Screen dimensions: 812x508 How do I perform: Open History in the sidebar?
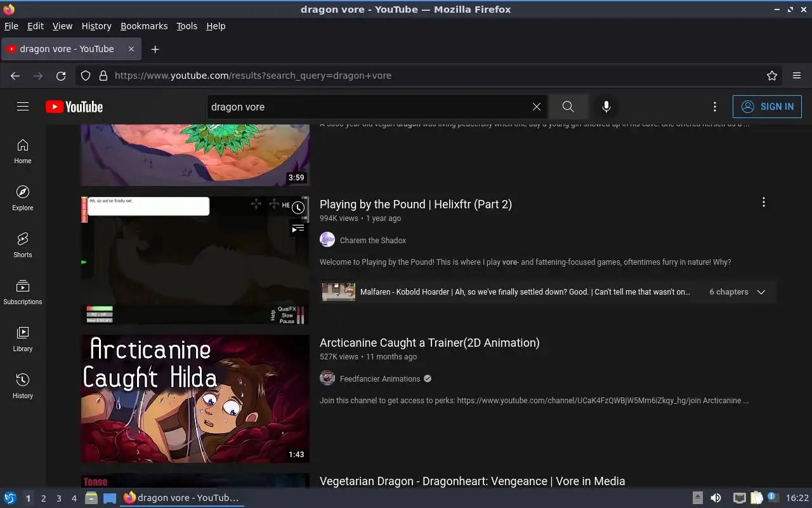[23, 387]
